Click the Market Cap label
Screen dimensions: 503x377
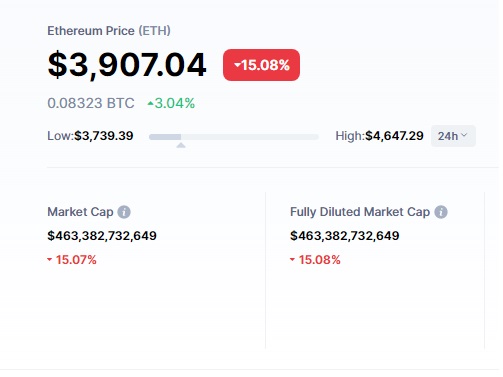[x=80, y=212]
